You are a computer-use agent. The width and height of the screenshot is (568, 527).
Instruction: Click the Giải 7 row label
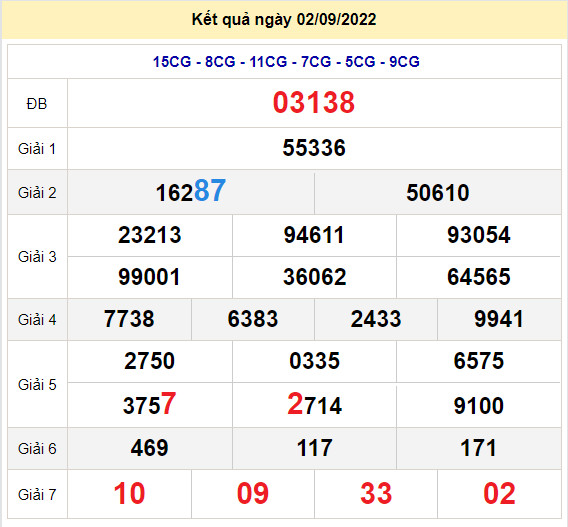(37, 495)
